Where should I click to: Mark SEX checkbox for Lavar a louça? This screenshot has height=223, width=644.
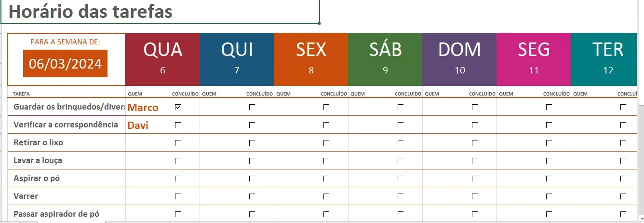click(x=326, y=161)
